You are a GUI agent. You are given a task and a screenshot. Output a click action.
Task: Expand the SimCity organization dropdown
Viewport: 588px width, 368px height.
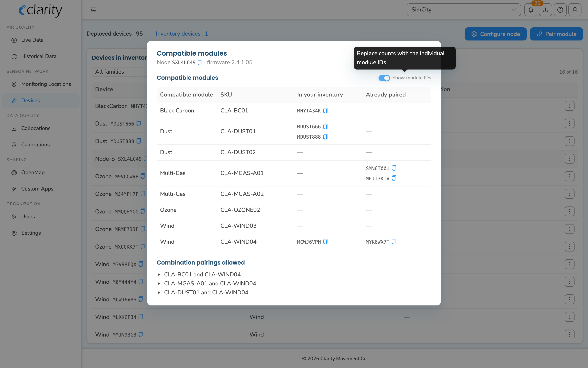464,10
